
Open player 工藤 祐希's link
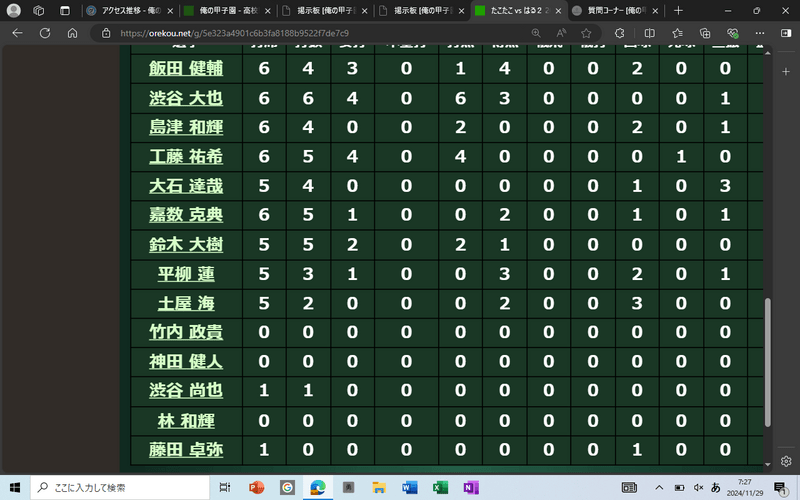coord(186,156)
